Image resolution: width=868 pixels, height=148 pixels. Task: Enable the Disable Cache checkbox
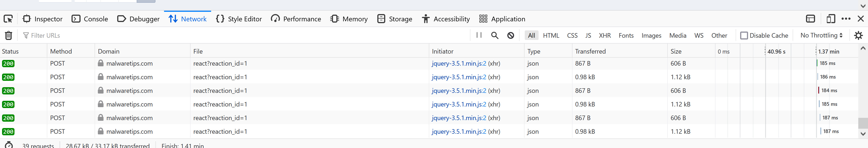744,35
